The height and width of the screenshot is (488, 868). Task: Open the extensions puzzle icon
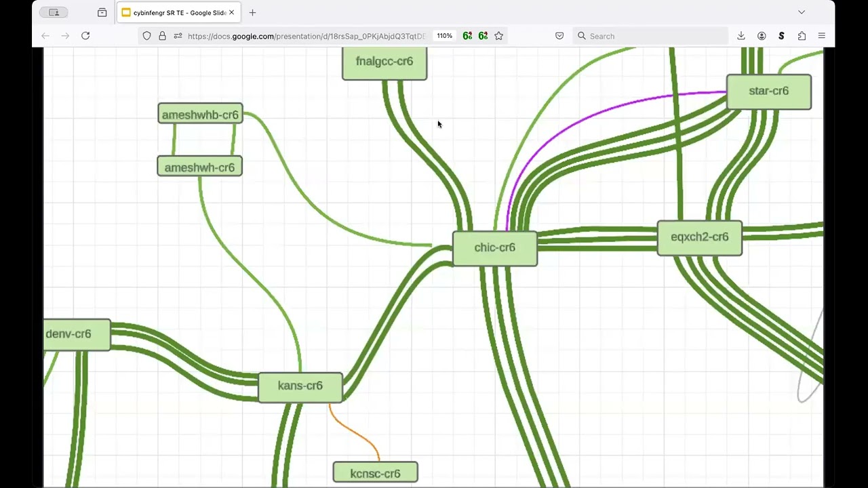pos(802,36)
